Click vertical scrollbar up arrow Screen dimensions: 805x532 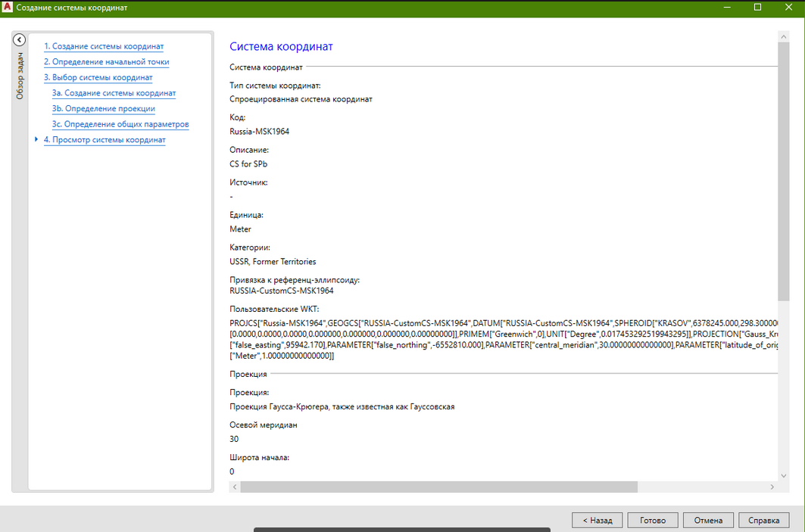point(783,36)
